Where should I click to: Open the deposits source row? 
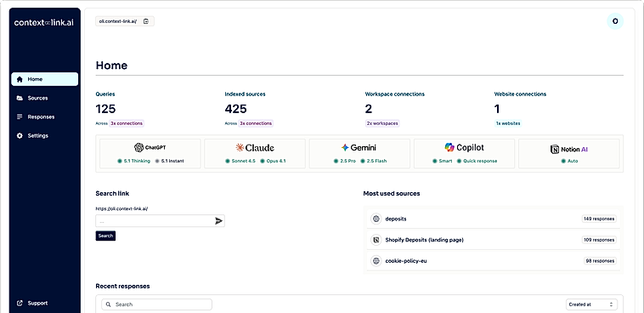tap(494, 219)
